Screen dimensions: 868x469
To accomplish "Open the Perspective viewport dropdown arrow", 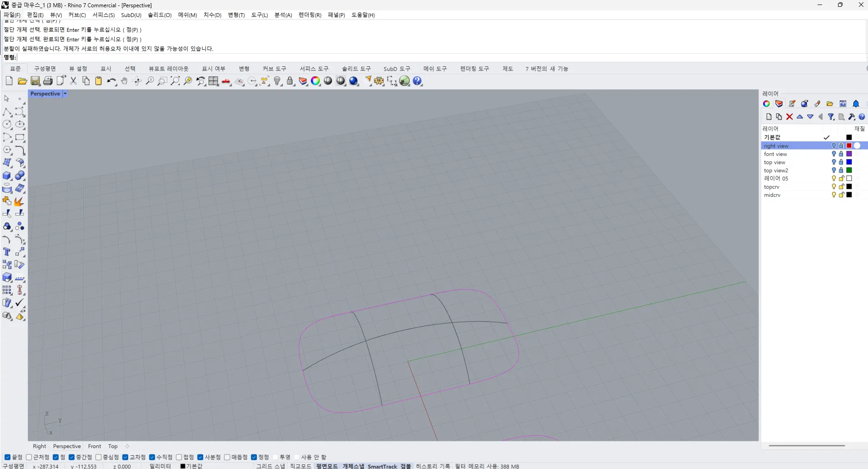I will (65, 94).
